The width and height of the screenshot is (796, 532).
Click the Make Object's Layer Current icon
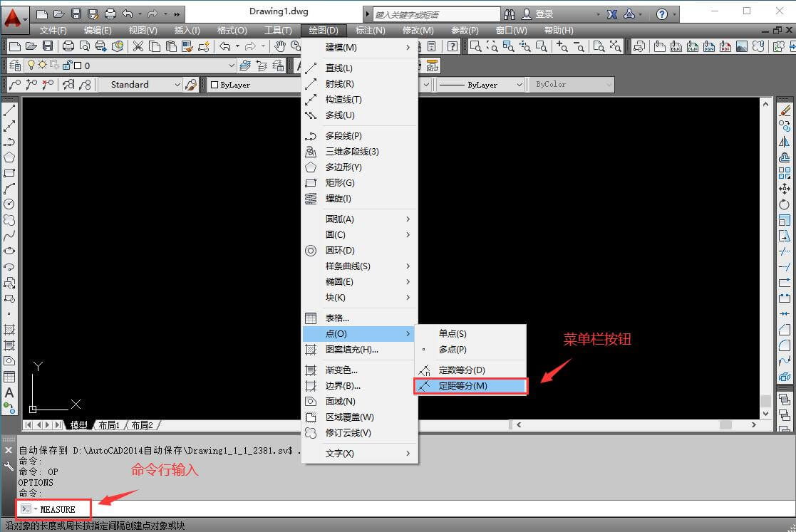pos(245,66)
